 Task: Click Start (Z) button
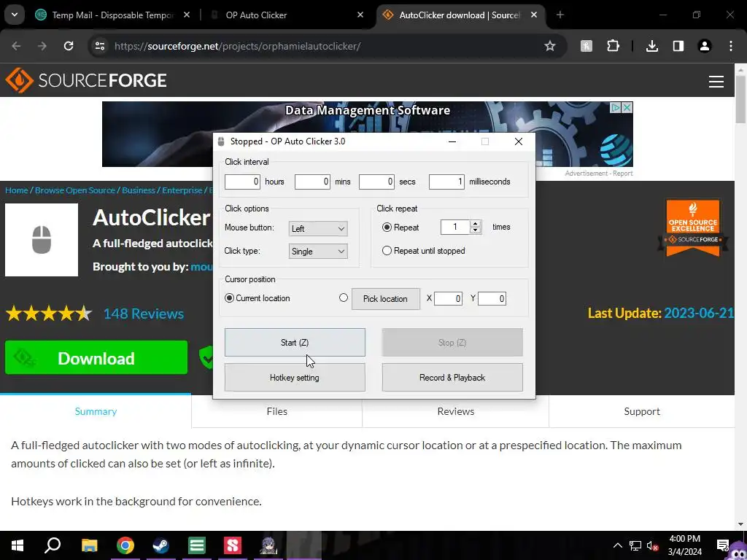[x=295, y=343]
